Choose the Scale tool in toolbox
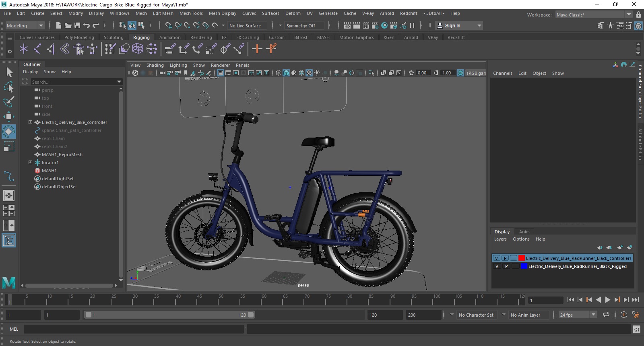The height and width of the screenshot is (346, 644). point(9,146)
